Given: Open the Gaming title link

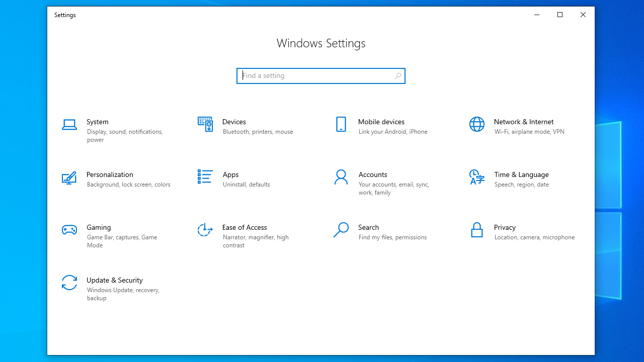Looking at the screenshot, I should (x=99, y=227).
